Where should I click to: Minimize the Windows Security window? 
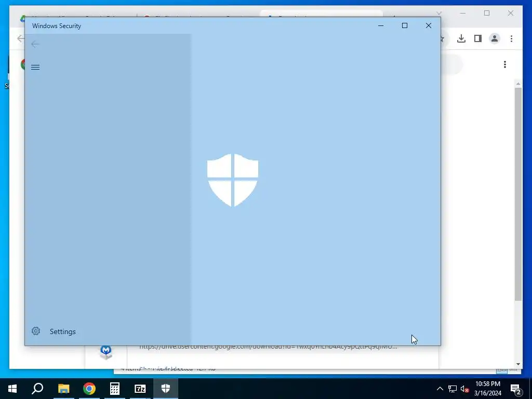(x=381, y=26)
